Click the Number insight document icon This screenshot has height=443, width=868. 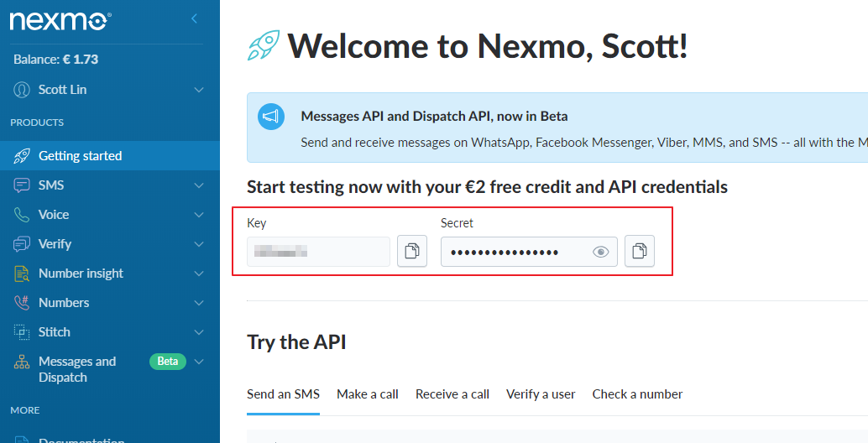(22, 274)
